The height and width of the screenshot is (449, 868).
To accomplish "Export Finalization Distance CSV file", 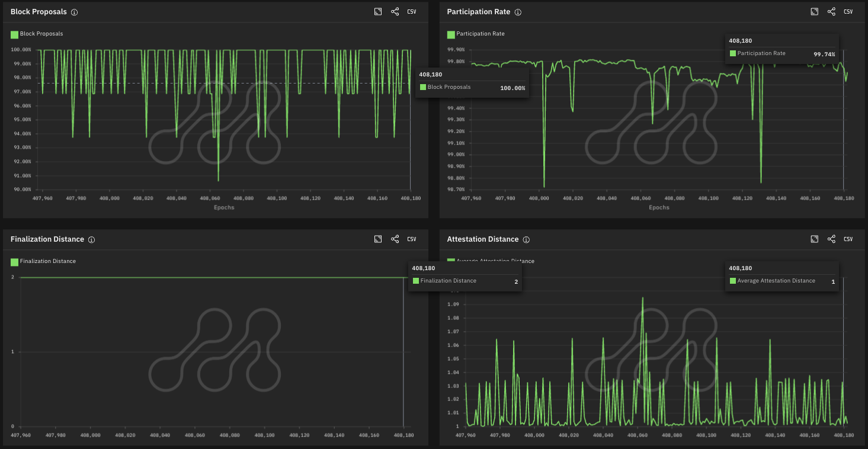I will click(412, 239).
